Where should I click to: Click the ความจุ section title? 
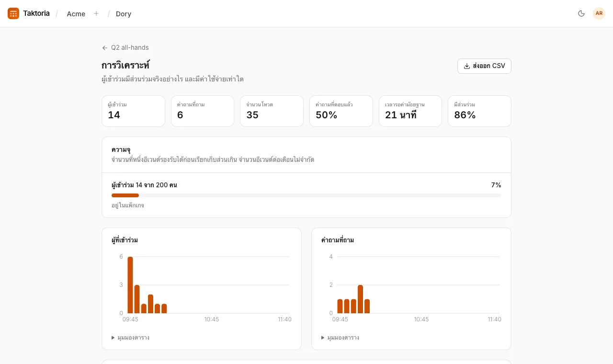tap(121, 150)
